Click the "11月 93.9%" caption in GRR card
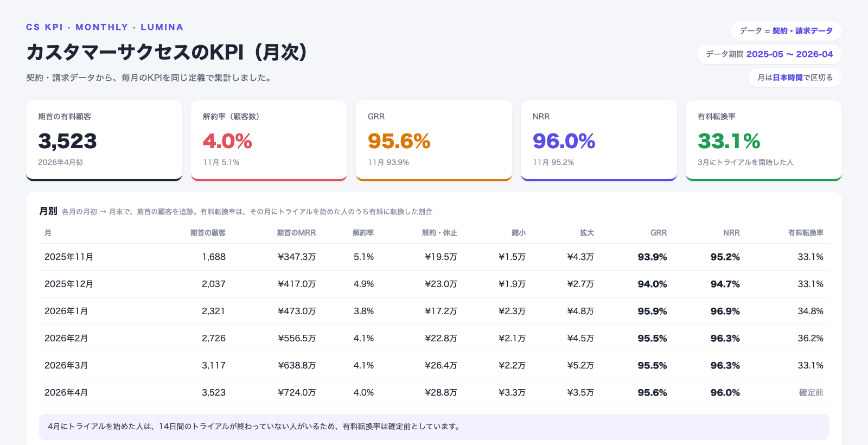Viewport: 868px width, 445px height. coord(388,162)
